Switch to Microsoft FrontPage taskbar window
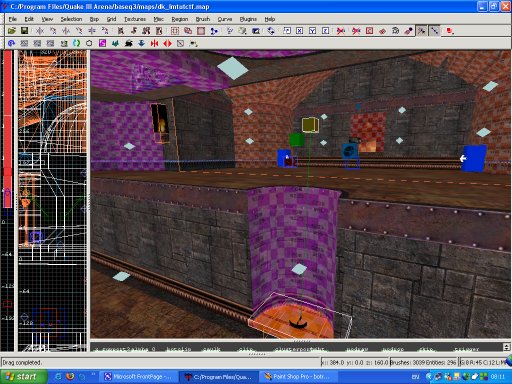Image resolution: width=512 pixels, height=384 pixels. coord(138,377)
